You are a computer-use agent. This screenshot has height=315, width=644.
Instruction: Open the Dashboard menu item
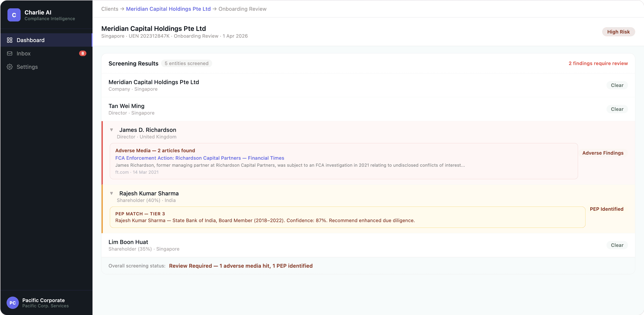30,40
